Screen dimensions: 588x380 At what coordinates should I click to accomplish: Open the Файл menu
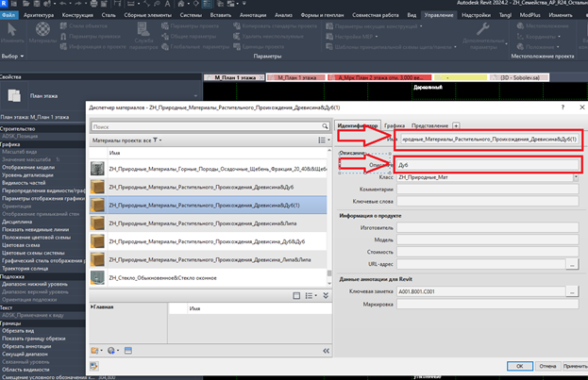pyautogui.click(x=8, y=15)
